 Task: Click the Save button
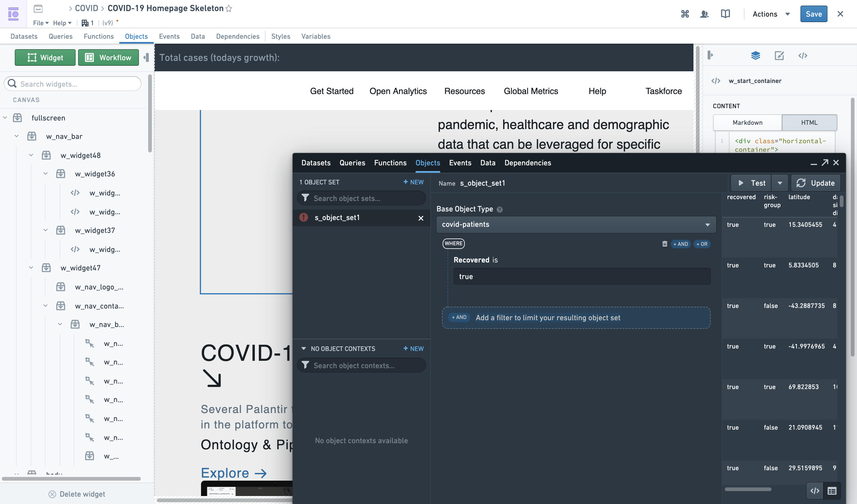click(x=813, y=14)
